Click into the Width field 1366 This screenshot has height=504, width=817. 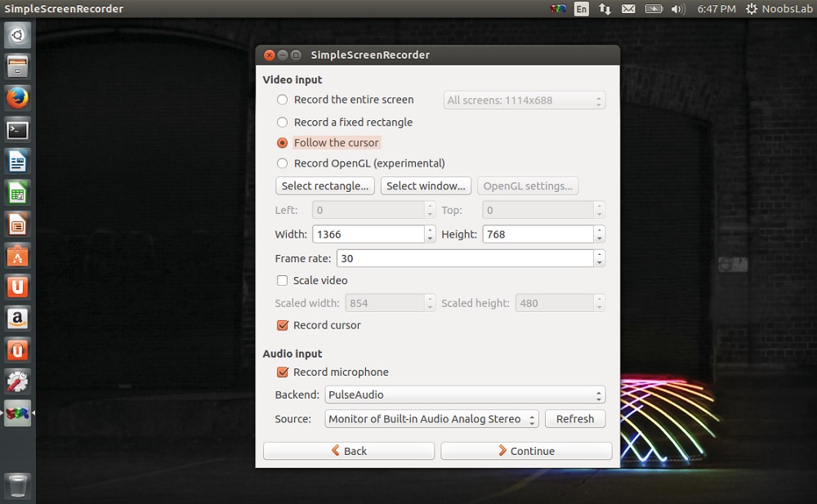[368, 234]
